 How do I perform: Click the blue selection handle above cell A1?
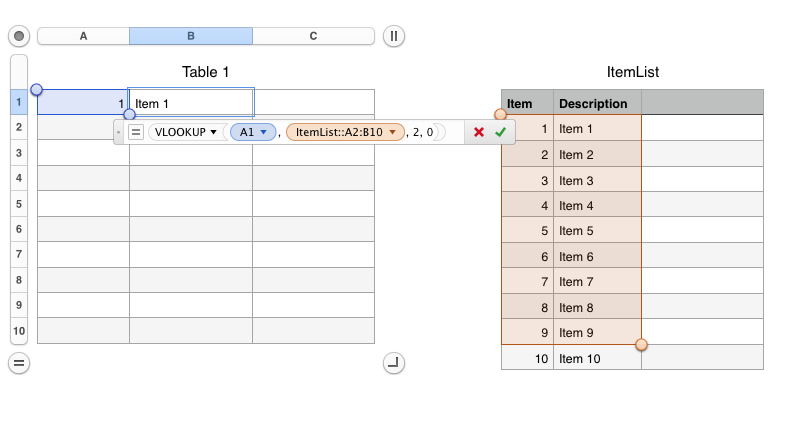click(37, 90)
